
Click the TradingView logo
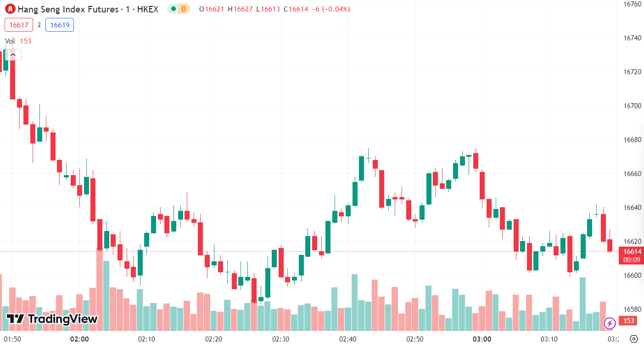[52, 319]
